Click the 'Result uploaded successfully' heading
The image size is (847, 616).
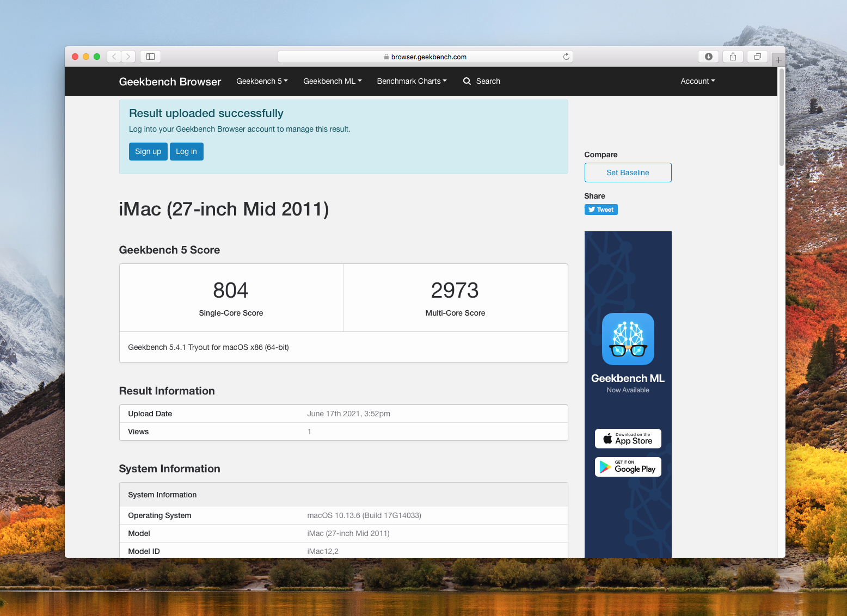pos(206,113)
